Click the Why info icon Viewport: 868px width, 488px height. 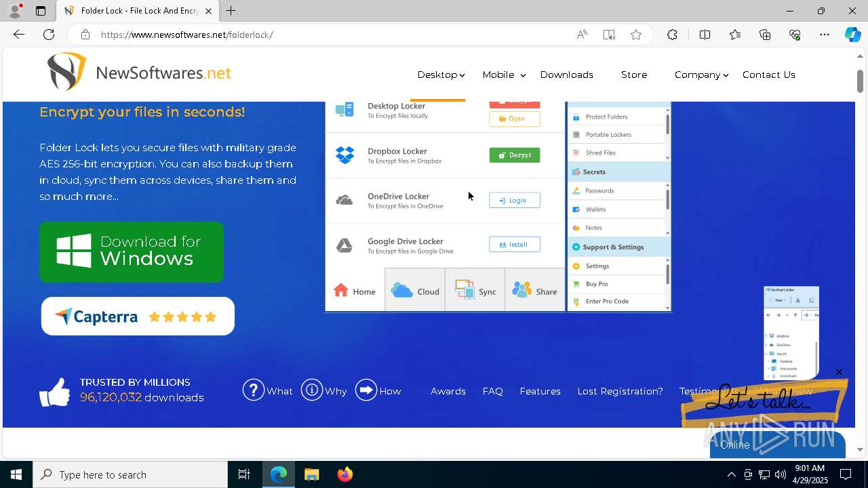(x=312, y=390)
